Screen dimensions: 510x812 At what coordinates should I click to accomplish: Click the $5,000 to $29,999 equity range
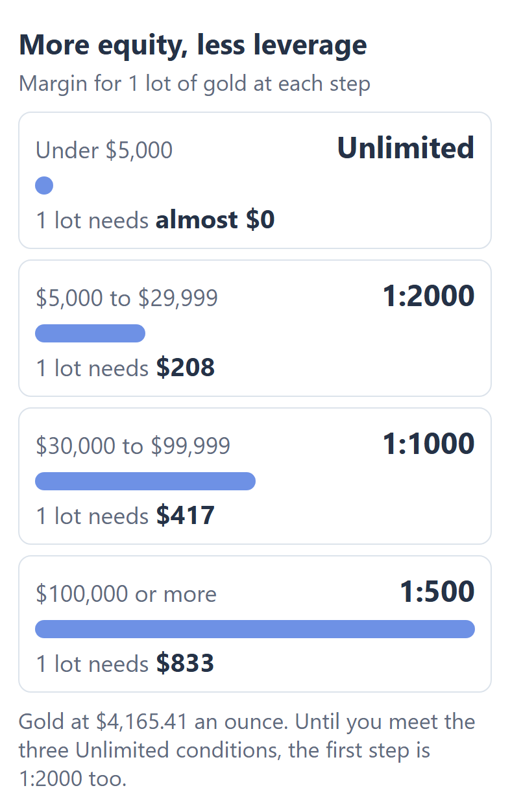pyautogui.click(x=127, y=298)
